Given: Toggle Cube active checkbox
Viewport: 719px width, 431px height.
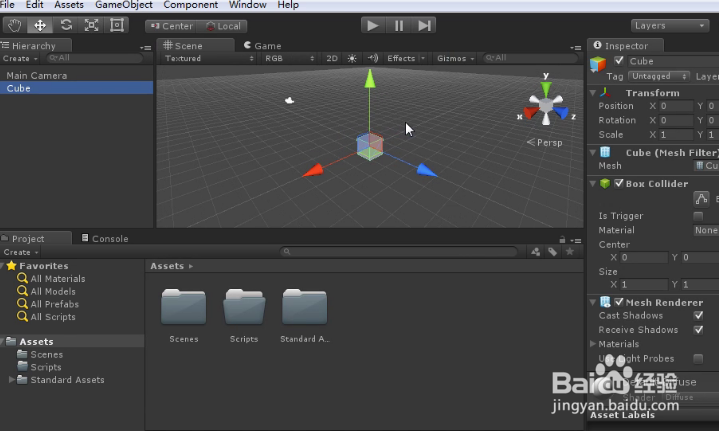Looking at the screenshot, I should [x=619, y=61].
